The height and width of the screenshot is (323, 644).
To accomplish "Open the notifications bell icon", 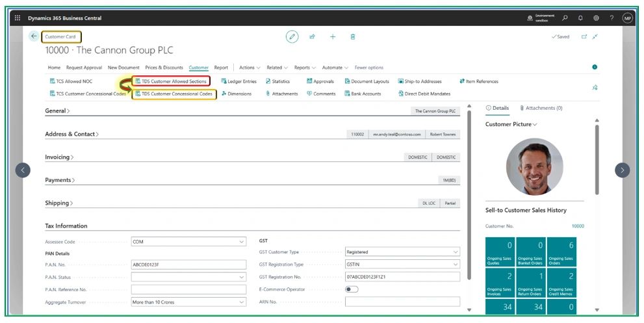I will click(x=580, y=18).
